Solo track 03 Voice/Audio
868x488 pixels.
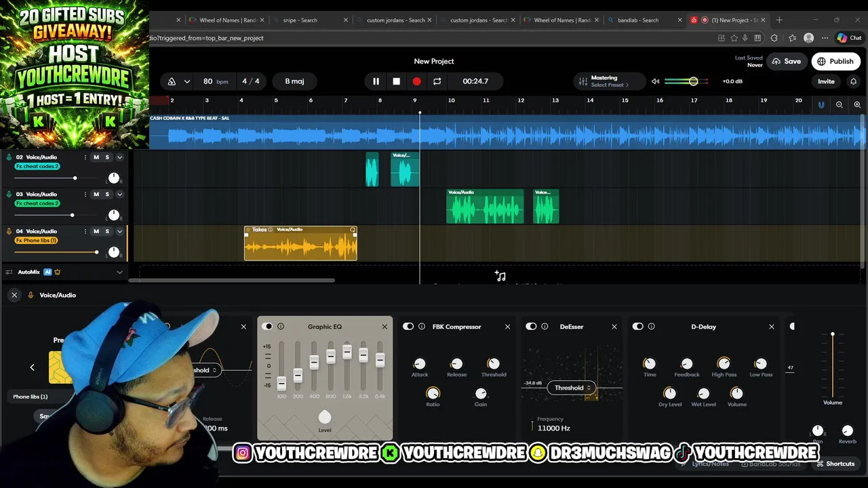coord(106,195)
